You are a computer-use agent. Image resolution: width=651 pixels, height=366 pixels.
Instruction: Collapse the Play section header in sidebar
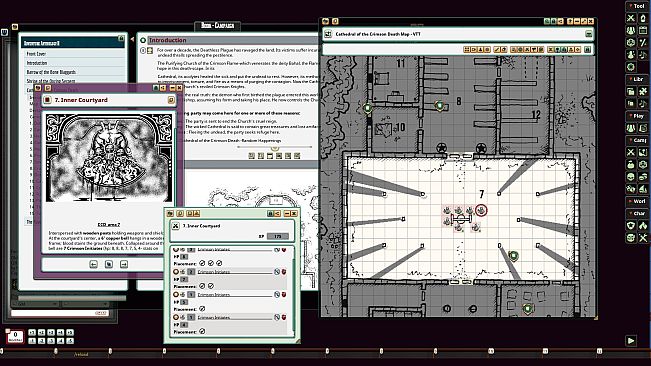[x=638, y=116]
